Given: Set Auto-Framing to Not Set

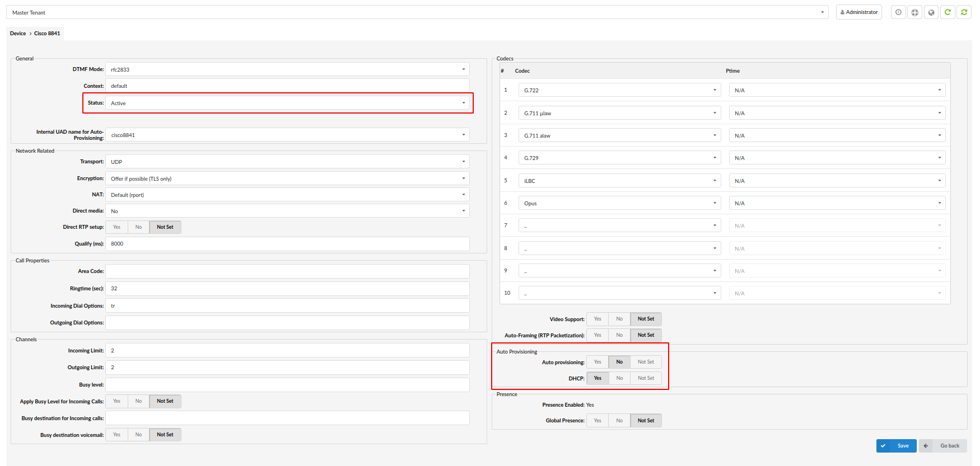Looking at the screenshot, I should point(646,335).
